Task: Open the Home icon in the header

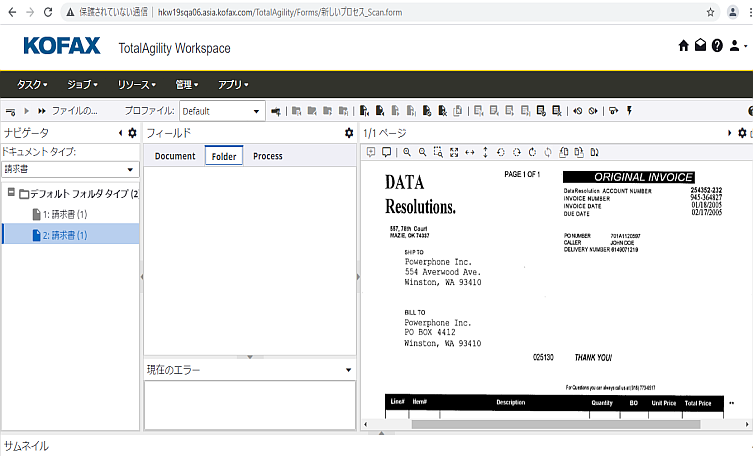Action: pyautogui.click(x=683, y=46)
